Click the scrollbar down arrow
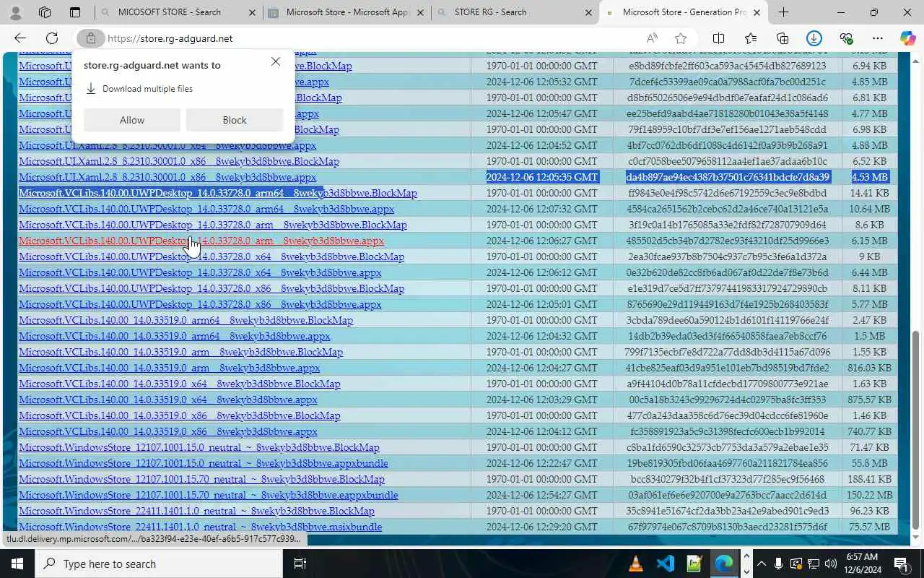This screenshot has width=924, height=578. click(x=916, y=538)
